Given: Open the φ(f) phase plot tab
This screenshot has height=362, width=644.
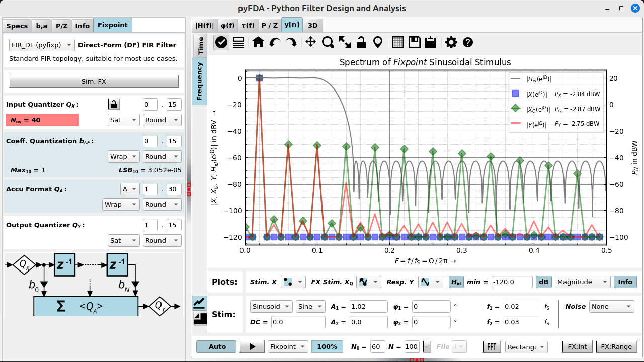Looking at the screenshot, I should [x=227, y=25].
